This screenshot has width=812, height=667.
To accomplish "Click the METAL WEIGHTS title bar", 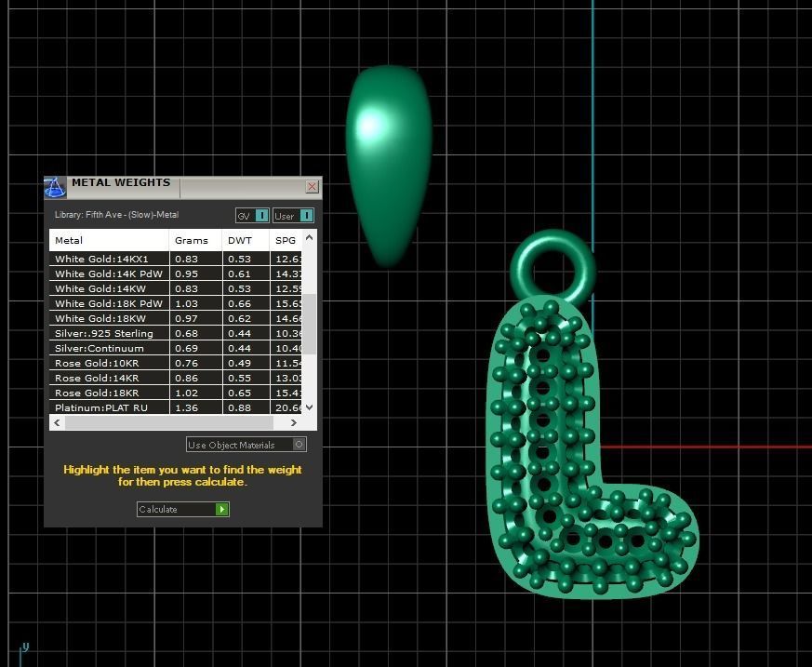I will click(x=184, y=187).
